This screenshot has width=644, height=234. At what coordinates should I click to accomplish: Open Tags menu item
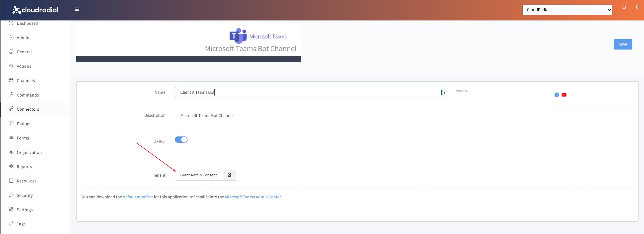[x=21, y=224]
